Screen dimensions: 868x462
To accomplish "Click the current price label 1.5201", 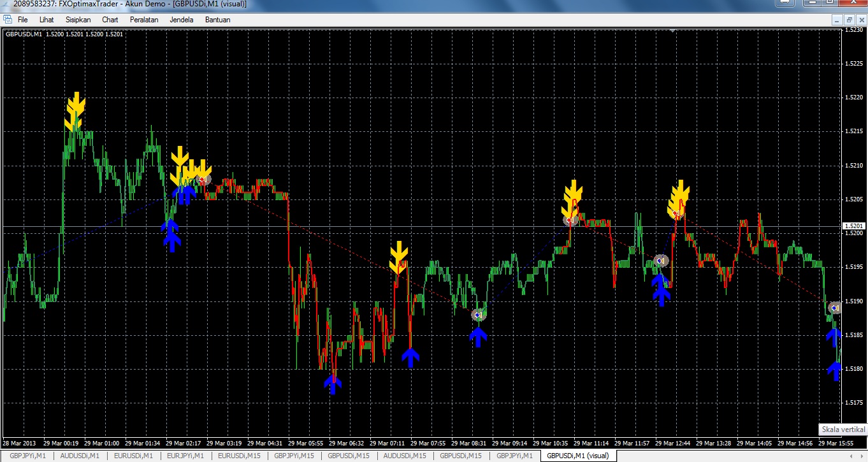I will (855, 226).
